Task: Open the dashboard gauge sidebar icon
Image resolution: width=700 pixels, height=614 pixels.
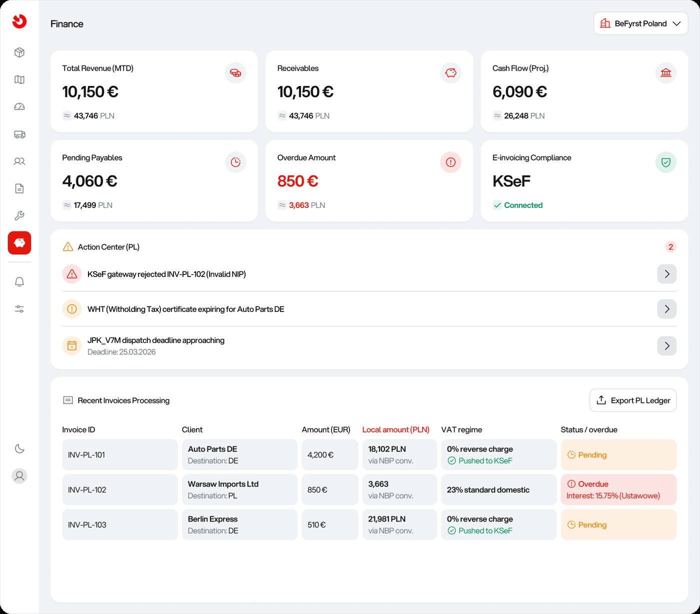Action: [19, 106]
